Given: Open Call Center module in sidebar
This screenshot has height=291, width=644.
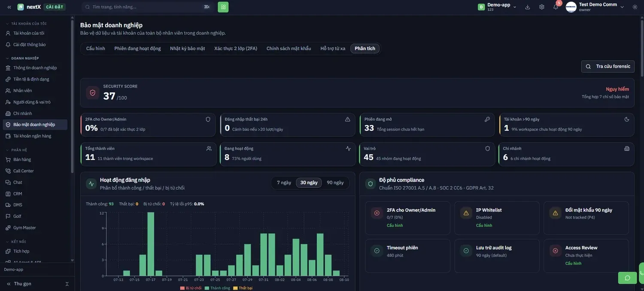Looking at the screenshot, I should pyautogui.click(x=23, y=171).
